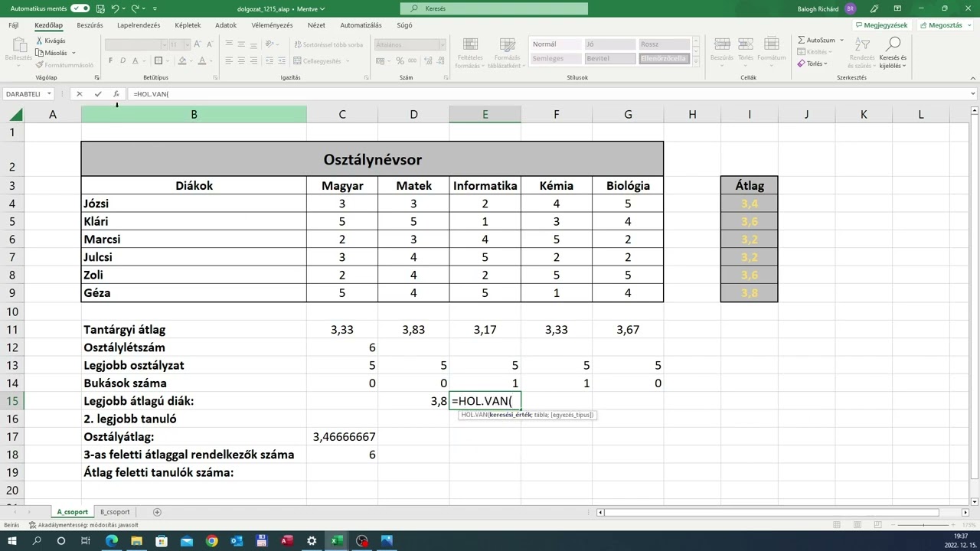Click in the formula bar text =HOL.VAN(
The height and width of the screenshot is (551, 980).
150,94
